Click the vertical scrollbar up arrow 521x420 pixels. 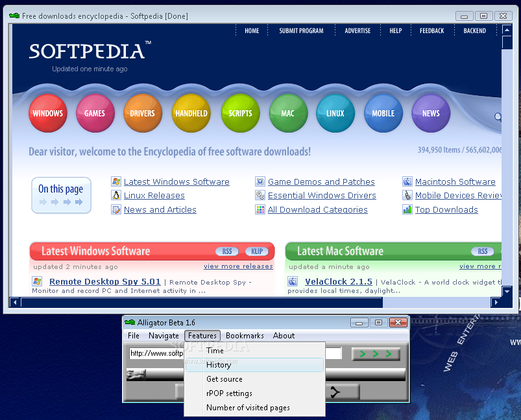point(507,30)
